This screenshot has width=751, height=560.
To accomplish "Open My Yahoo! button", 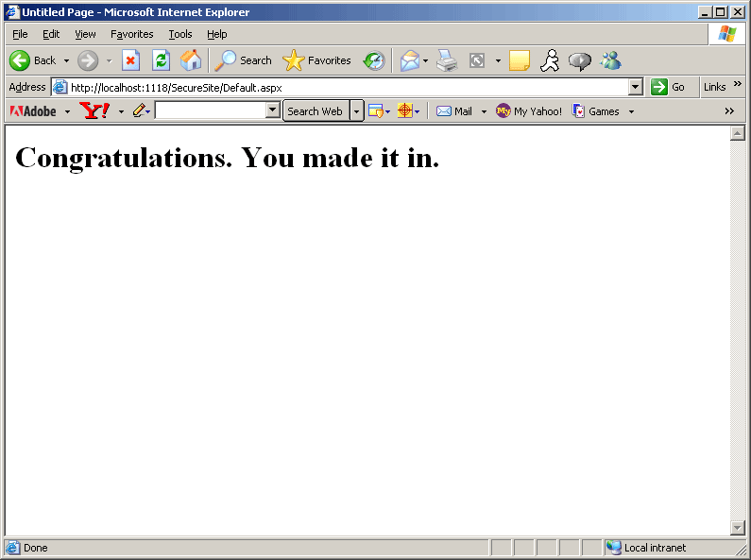I will click(529, 111).
